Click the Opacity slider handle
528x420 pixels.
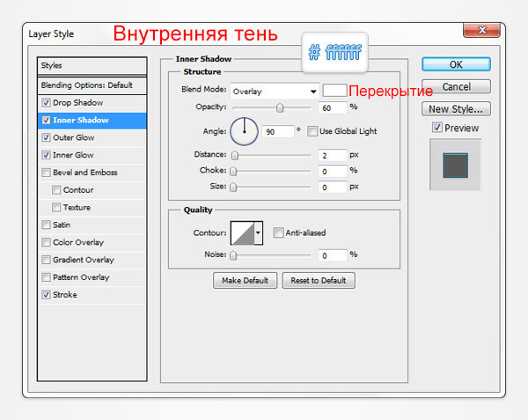pyautogui.click(x=280, y=107)
